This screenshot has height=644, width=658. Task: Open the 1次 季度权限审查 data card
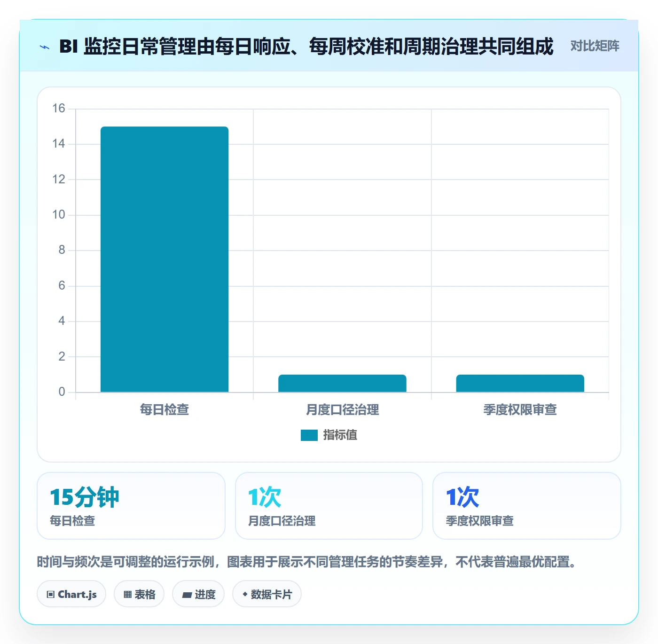[x=527, y=506]
